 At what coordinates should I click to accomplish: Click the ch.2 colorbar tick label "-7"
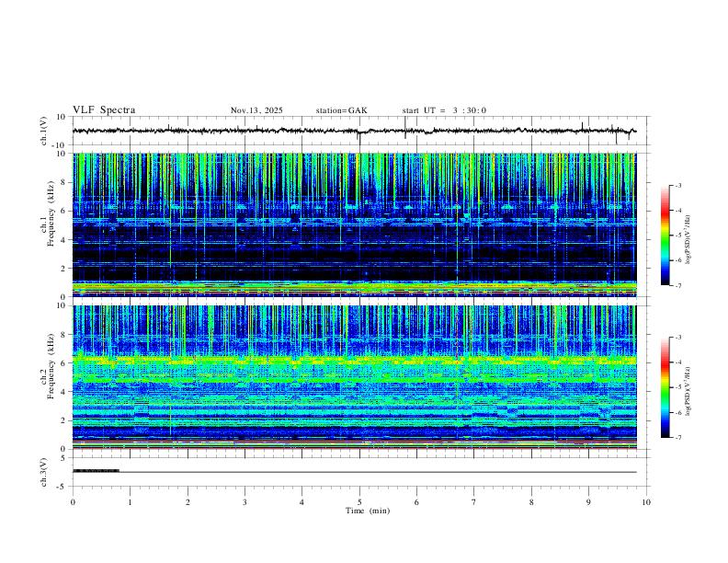point(678,438)
